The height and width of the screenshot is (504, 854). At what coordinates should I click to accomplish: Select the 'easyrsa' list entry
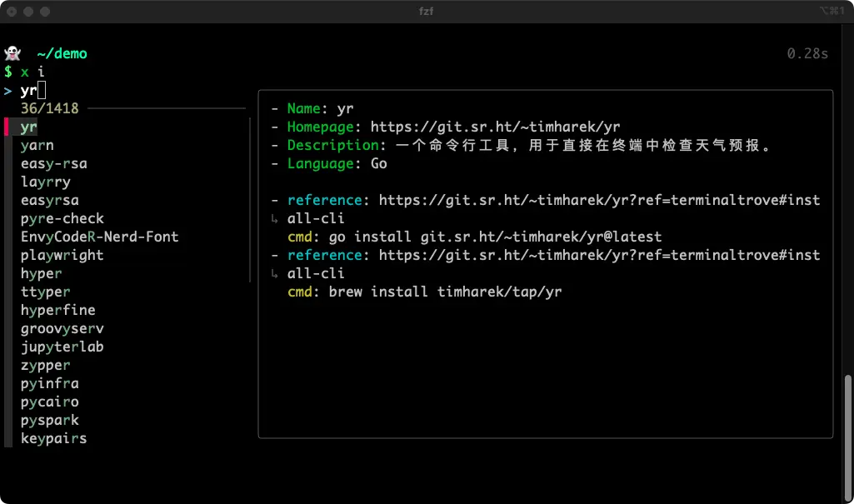pos(49,200)
